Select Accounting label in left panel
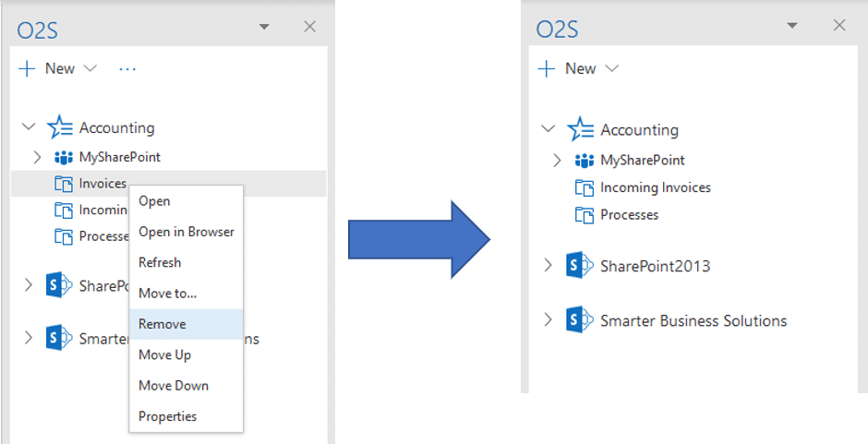 (x=116, y=127)
